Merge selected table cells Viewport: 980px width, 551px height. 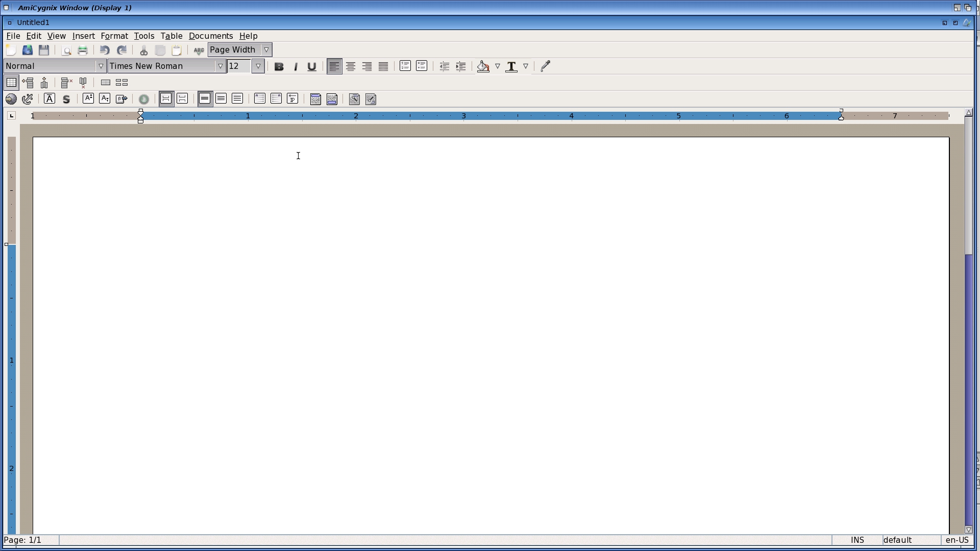click(x=105, y=83)
